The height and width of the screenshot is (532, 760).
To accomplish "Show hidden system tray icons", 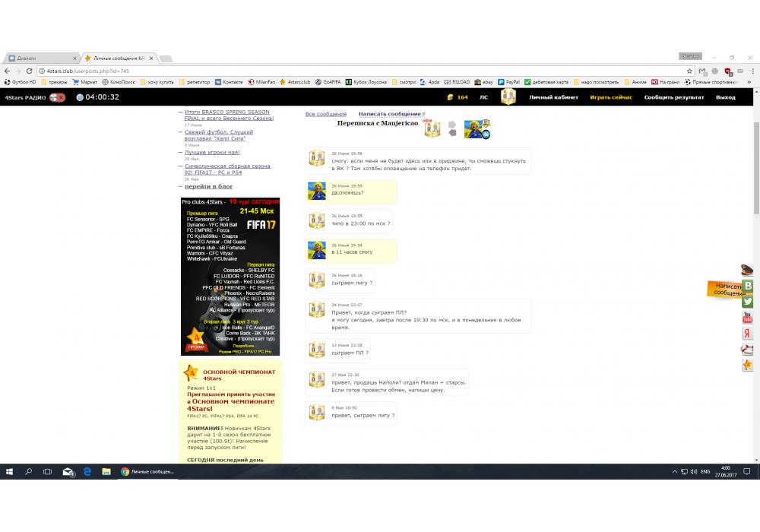I will pos(675,472).
